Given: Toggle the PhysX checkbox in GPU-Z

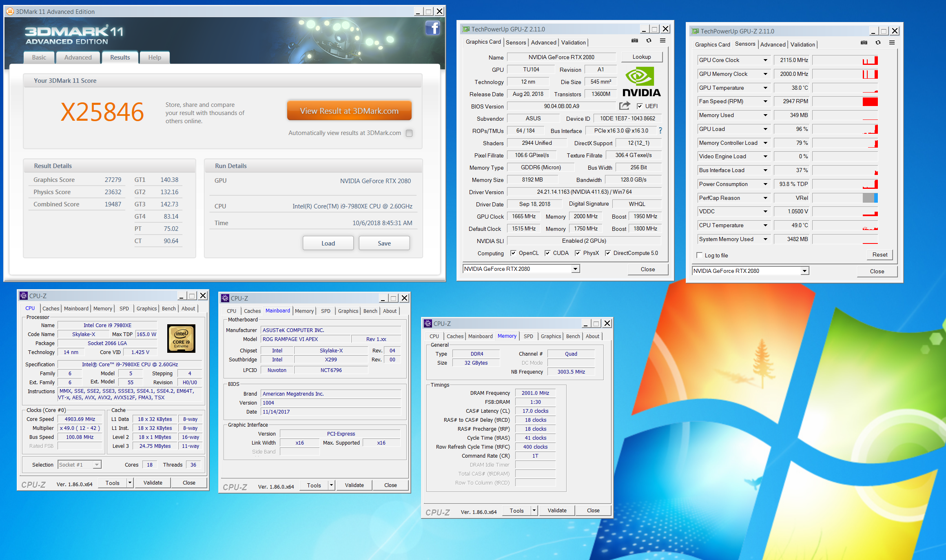Looking at the screenshot, I should 578,253.
